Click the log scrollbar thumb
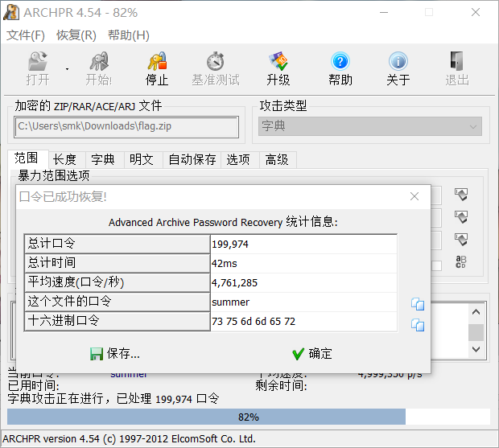 pyautogui.click(x=476, y=332)
